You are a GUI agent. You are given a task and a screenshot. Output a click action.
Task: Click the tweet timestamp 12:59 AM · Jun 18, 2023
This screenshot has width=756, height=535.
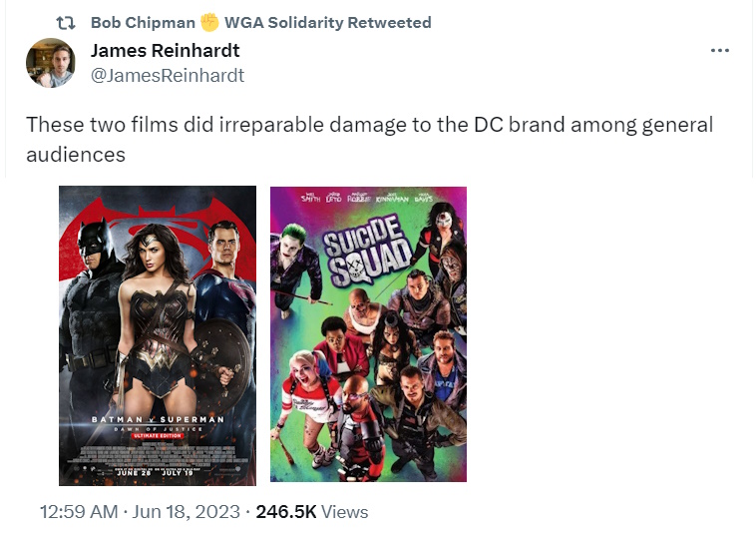coord(140,512)
